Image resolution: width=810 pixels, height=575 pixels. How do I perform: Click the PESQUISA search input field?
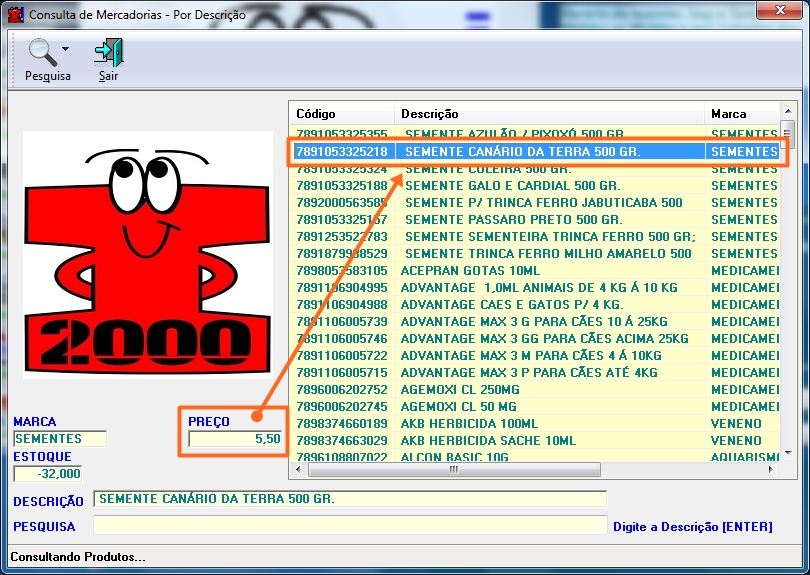tap(350, 525)
